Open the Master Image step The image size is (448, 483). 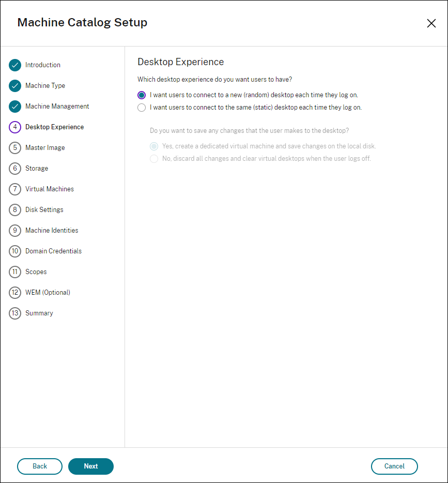coord(45,147)
